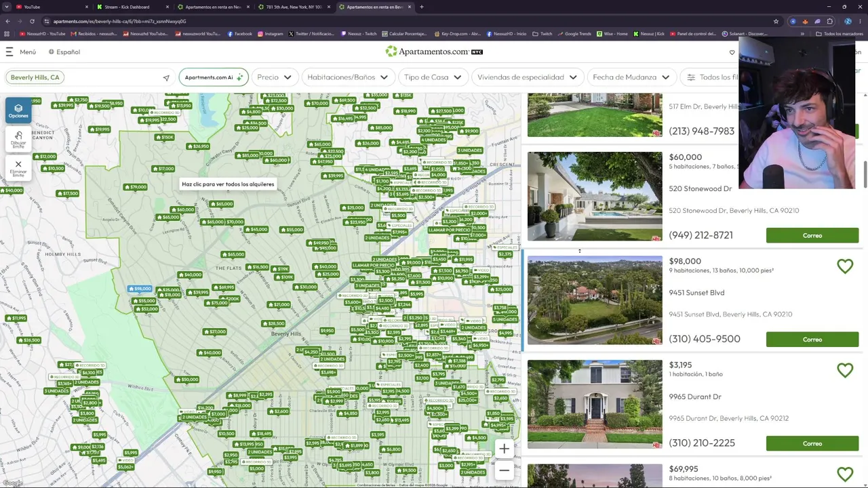Click the 520 Stonewood Dr listing title

click(700, 188)
